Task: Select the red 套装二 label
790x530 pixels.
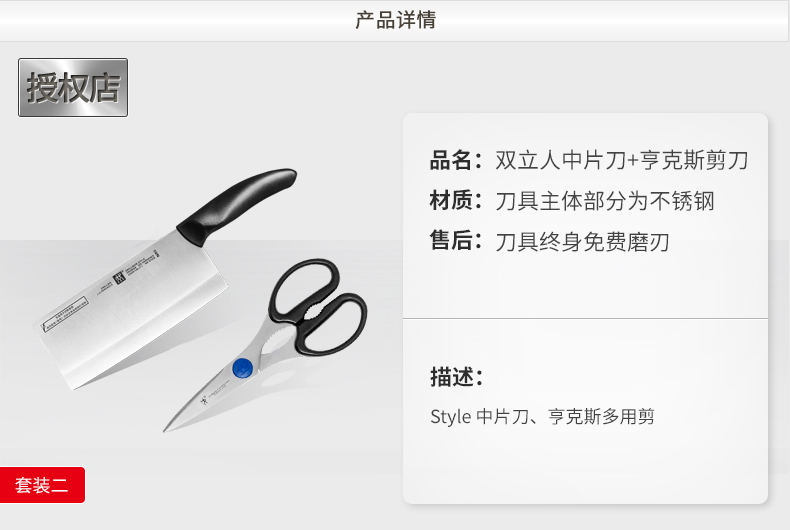Action: [42, 485]
